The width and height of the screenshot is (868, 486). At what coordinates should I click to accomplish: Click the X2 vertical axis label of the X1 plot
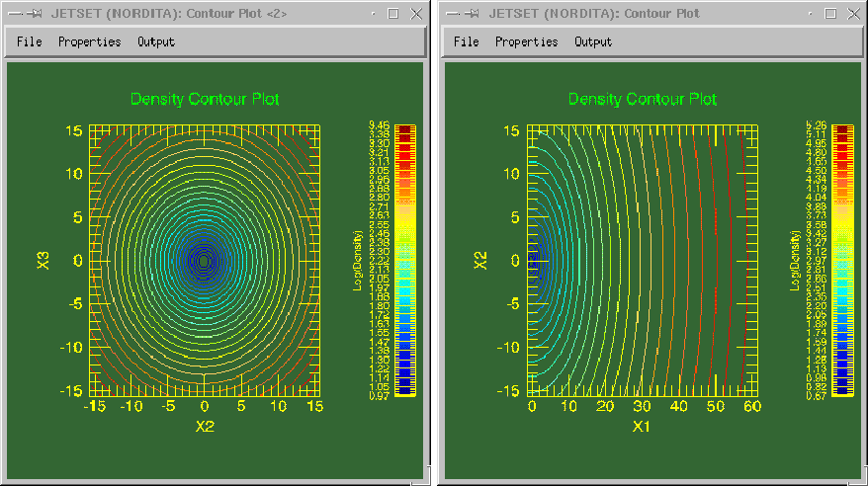480,261
